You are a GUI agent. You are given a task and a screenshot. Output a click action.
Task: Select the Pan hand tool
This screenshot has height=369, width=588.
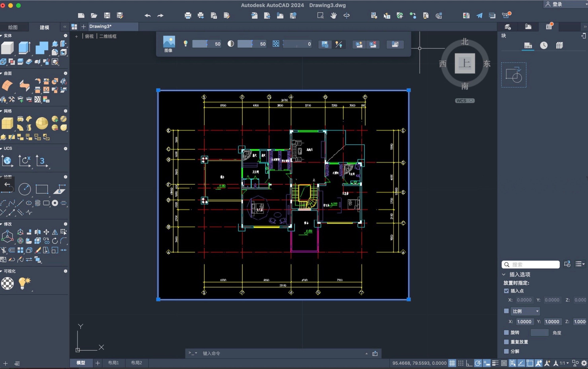point(333,15)
